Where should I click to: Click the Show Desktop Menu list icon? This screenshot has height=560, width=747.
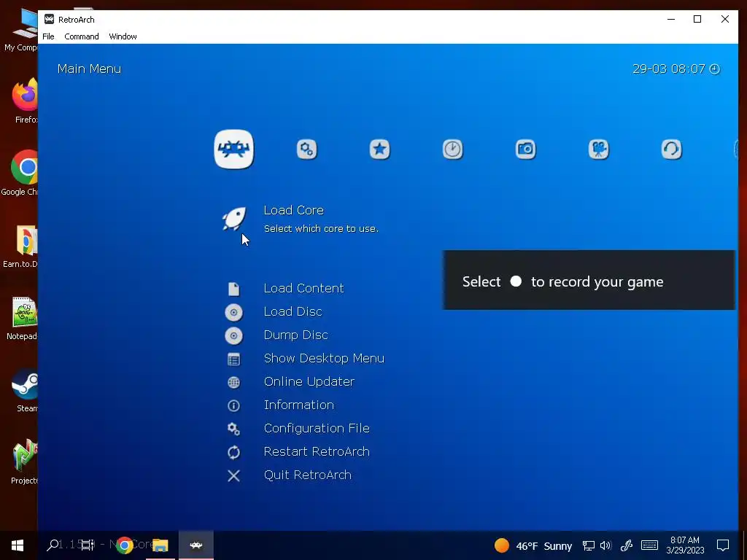(x=233, y=359)
